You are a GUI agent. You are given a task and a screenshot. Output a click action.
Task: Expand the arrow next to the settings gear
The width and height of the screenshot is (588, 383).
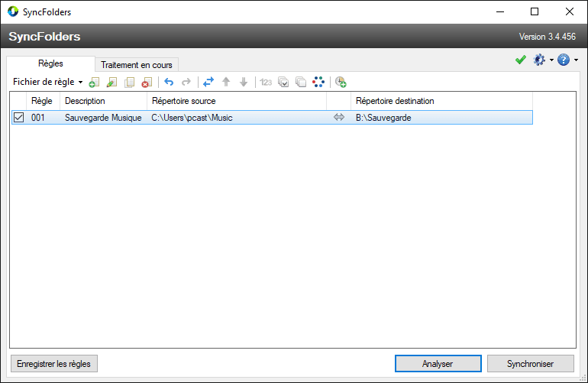(x=551, y=60)
